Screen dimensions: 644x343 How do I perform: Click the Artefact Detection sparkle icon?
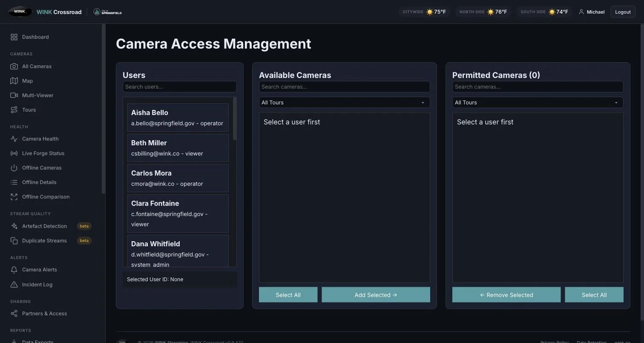14,226
